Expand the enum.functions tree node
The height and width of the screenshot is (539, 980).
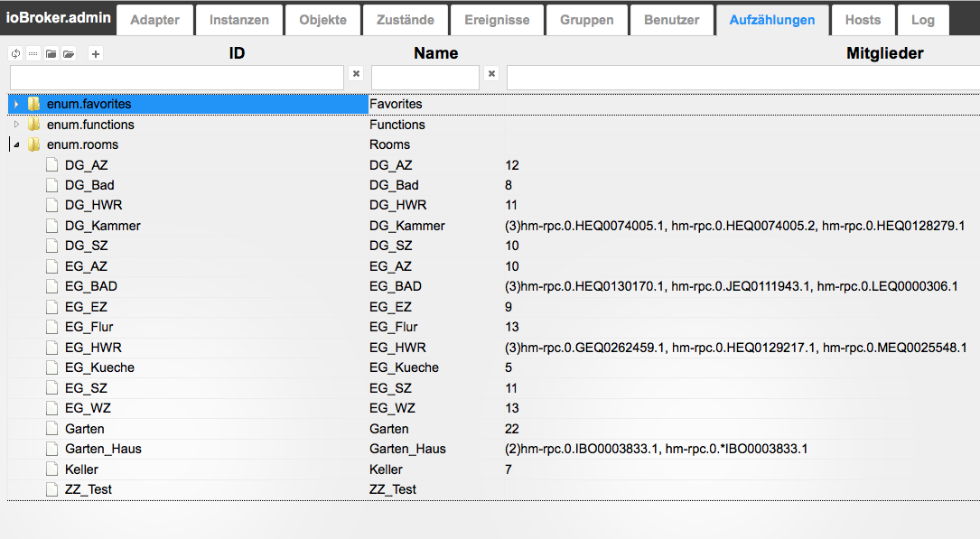click(16, 125)
